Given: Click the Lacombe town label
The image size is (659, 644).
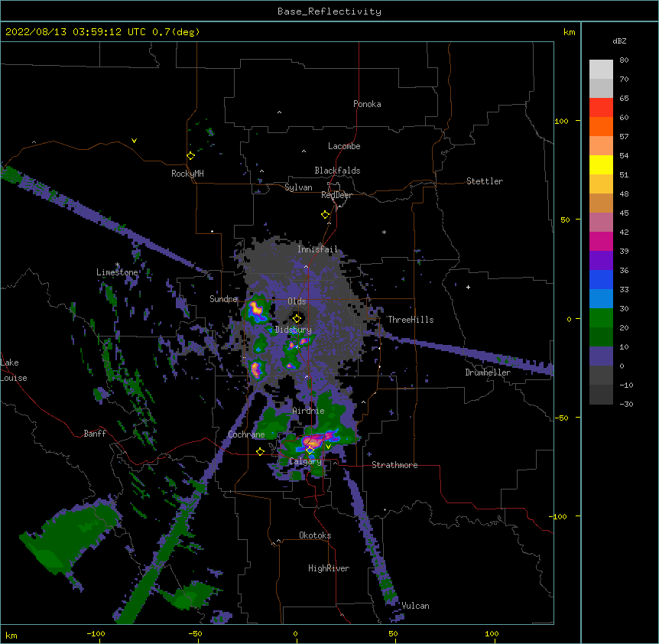Looking at the screenshot, I should [x=344, y=146].
